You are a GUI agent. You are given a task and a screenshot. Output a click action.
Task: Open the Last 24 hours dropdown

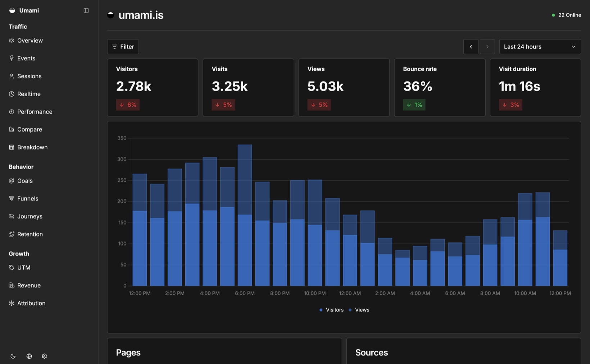click(x=540, y=47)
